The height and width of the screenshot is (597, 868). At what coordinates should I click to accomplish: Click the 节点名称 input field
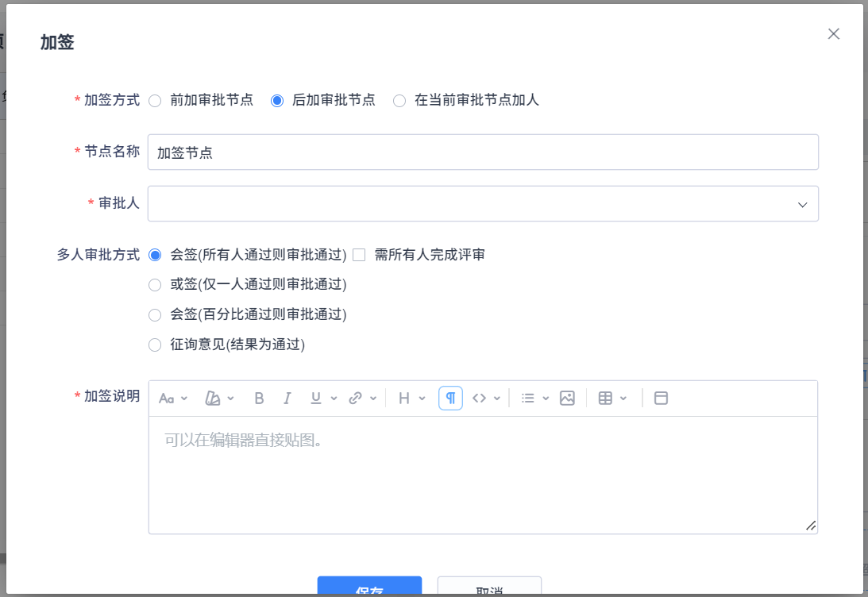point(483,152)
